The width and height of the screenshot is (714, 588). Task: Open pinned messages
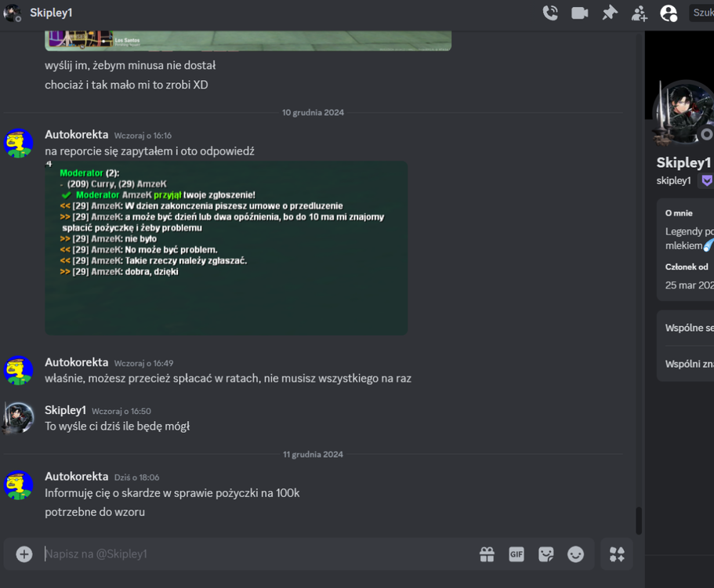(610, 13)
